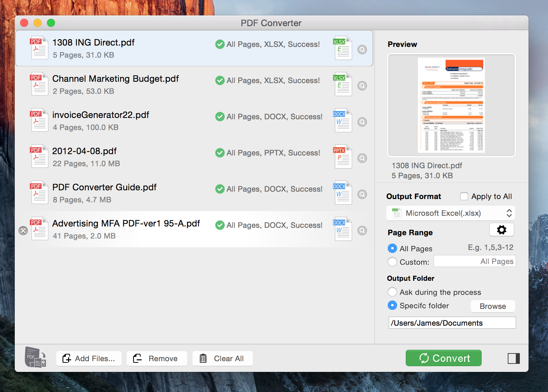This screenshot has height=392, width=548.
Task: Open XLSX output of Channel Marketing Budget.pdf
Action: [x=342, y=84]
